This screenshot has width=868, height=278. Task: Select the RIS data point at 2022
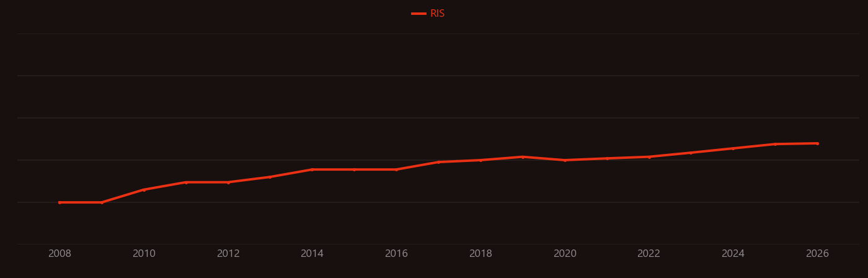pos(649,157)
